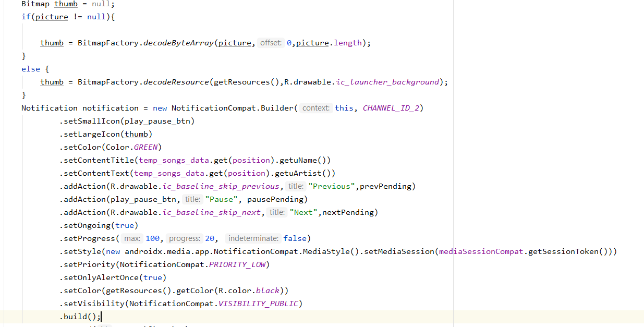Select the 'length' field after picture

348,43
